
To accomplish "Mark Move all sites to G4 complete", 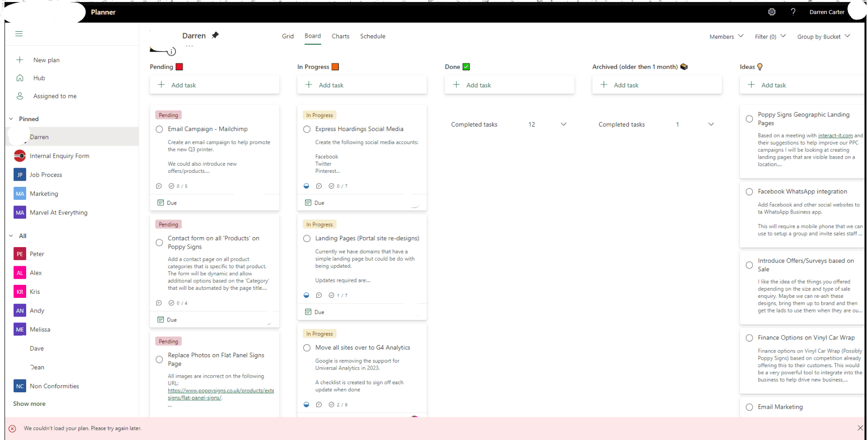I will (307, 348).
